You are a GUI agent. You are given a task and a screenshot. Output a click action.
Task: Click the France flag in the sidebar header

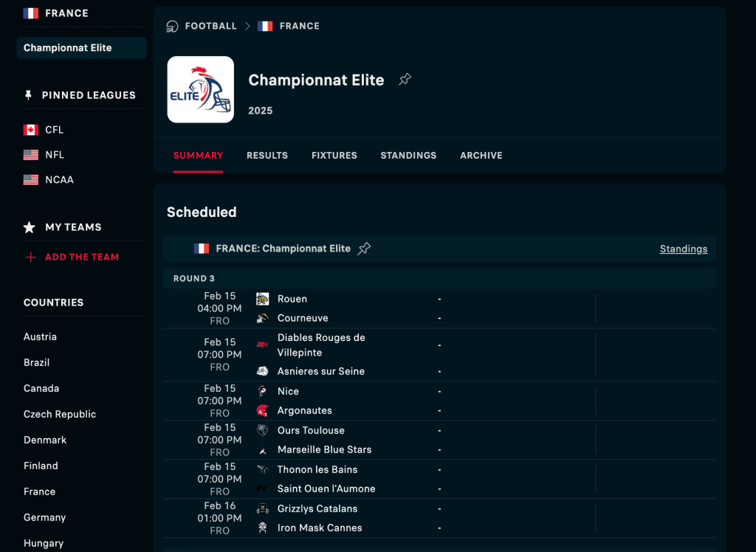click(x=31, y=13)
